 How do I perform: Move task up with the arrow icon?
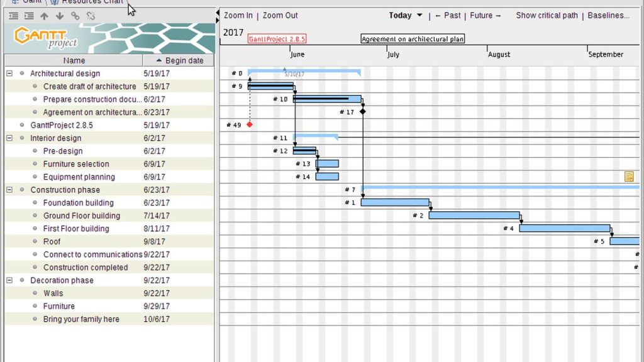coord(45,16)
